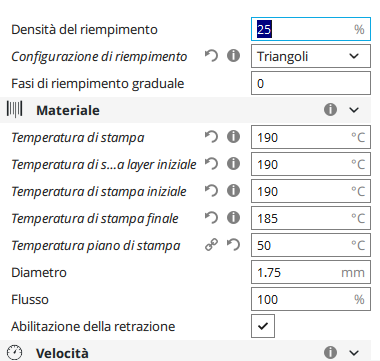Click the Fasi di riempimento graduale field
This screenshot has height=361, width=380.
click(311, 83)
